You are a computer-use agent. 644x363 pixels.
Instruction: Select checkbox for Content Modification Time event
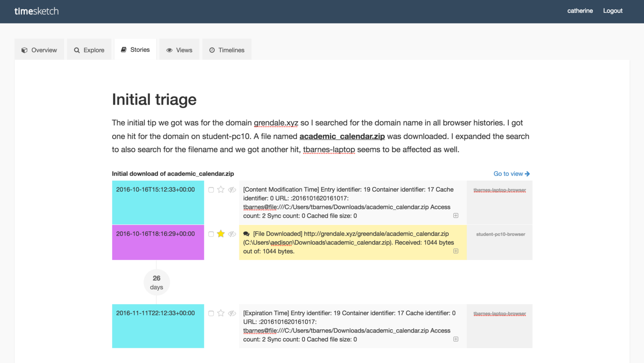tap(211, 190)
